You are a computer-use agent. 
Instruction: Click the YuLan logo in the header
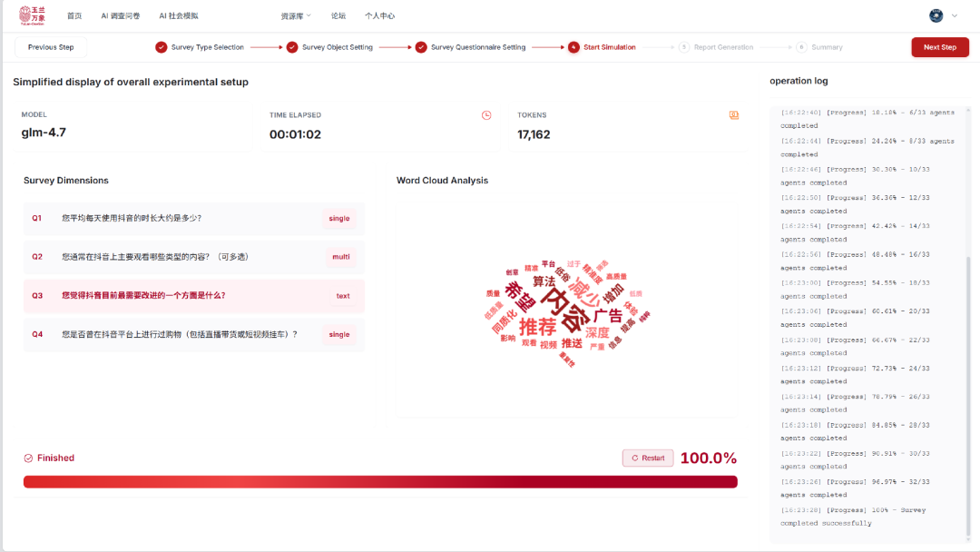point(32,15)
